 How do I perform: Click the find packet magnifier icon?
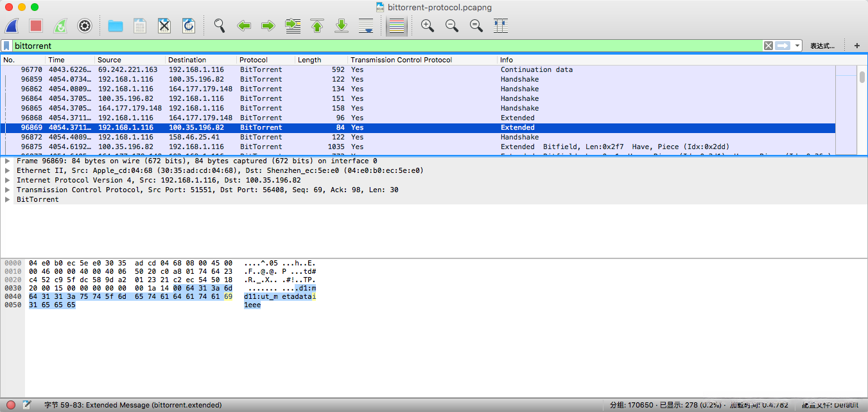[220, 26]
